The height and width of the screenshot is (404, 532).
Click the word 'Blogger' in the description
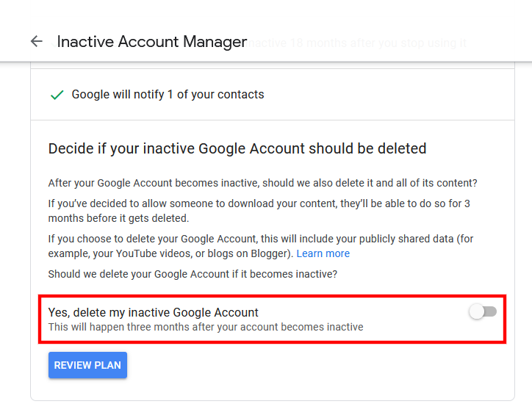(270, 253)
